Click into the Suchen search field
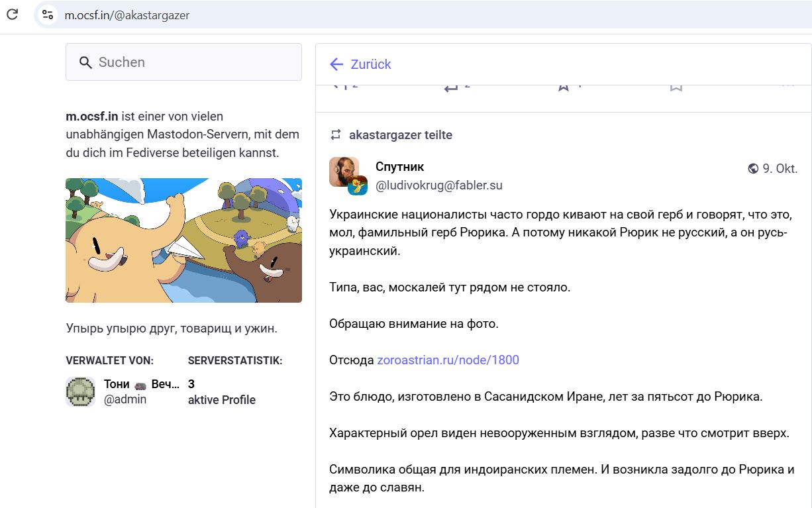812x508 pixels. [183, 62]
